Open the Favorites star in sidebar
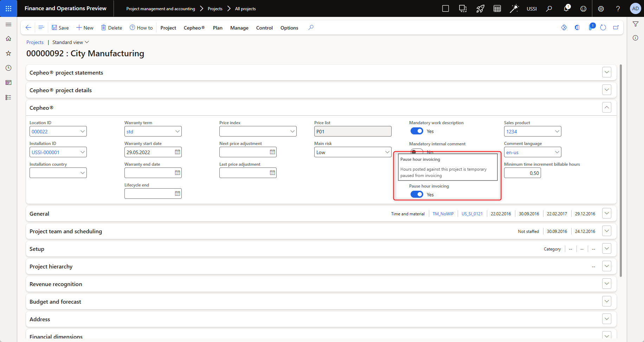The width and height of the screenshot is (644, 342). click(x=8, y=53)
